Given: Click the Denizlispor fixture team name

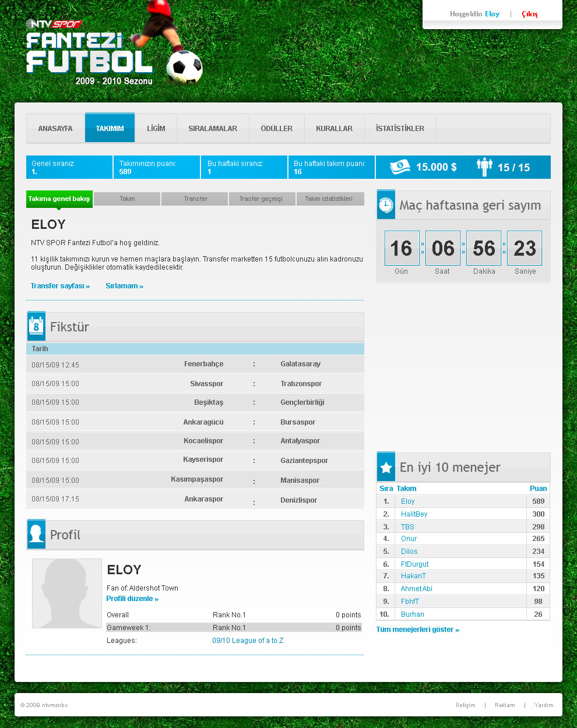Looking at the screenshot, I should click(x=298, y=500).
